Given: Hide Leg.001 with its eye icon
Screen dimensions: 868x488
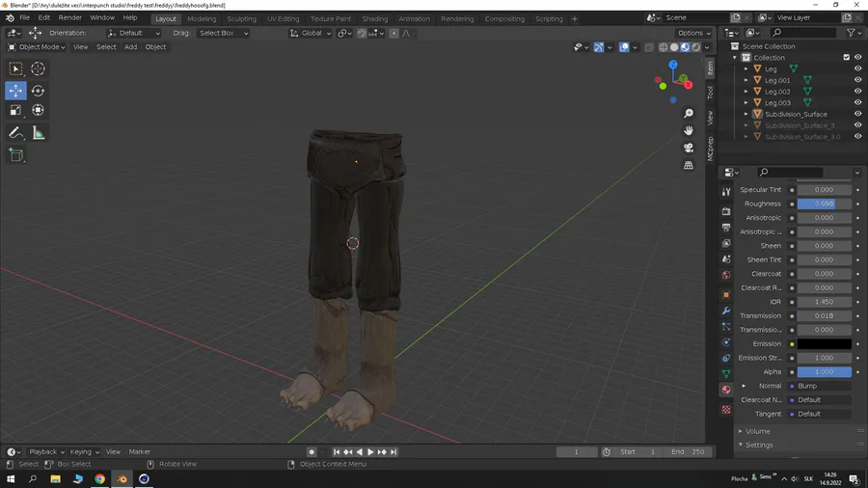Looking at the screenshot, I should [858, 80].
